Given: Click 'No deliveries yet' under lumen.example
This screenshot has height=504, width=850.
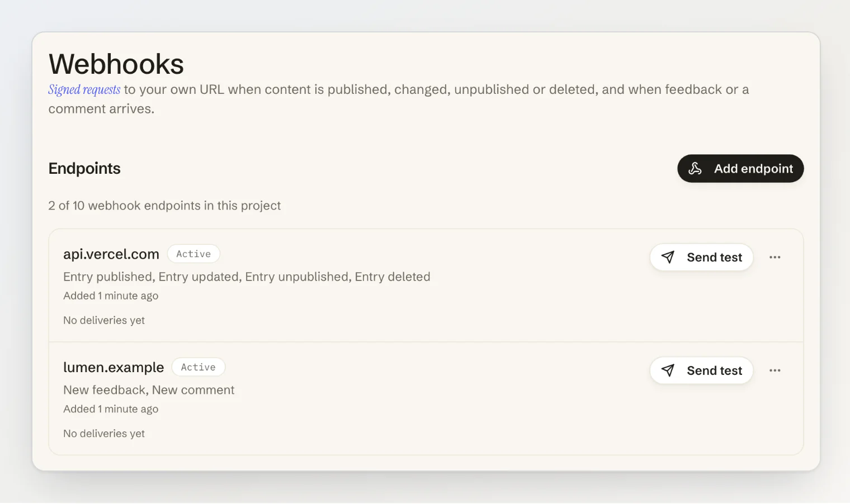Looking at the screenshot, I should tap(104, 434).
